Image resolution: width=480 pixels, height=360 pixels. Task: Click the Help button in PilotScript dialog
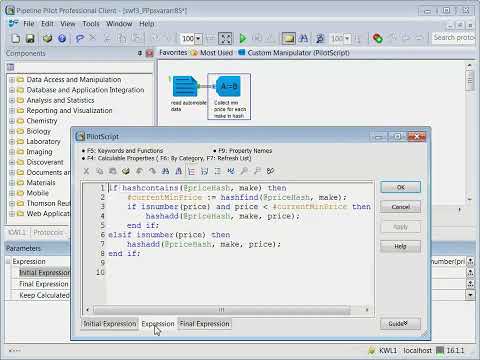401,246
